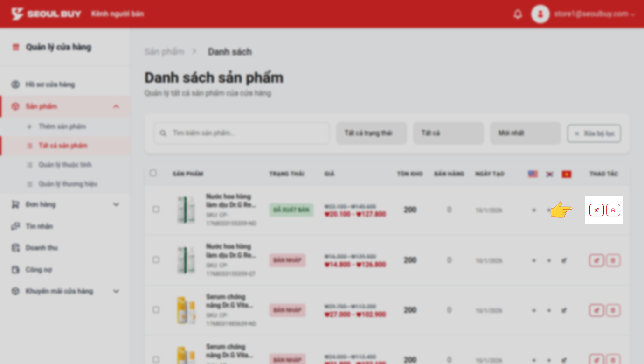This screenshot has height=364, width=644.
Task: Tick the select-all checkbox in table header
Action: click(153, 173)
